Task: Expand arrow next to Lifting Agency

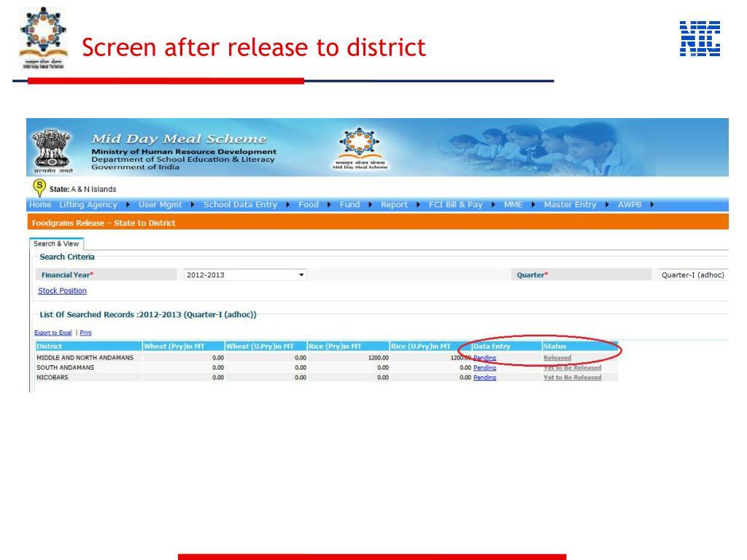Action: coord(128,204)
